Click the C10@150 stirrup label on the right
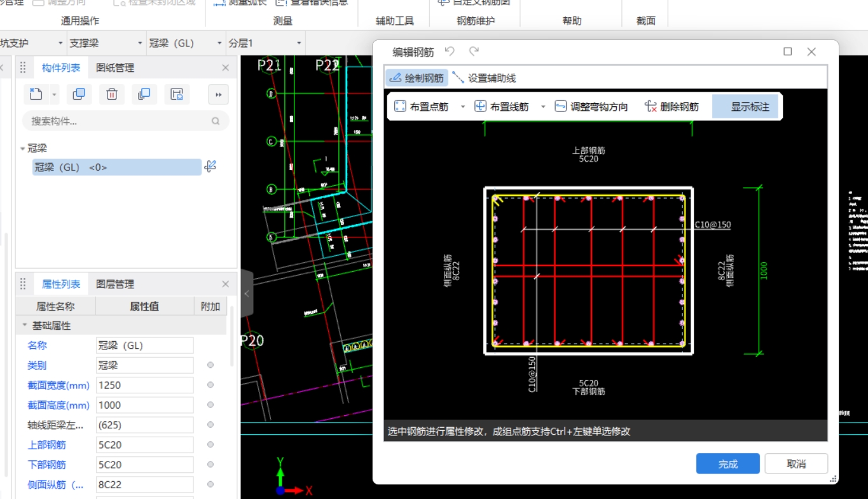 [712, 225]
